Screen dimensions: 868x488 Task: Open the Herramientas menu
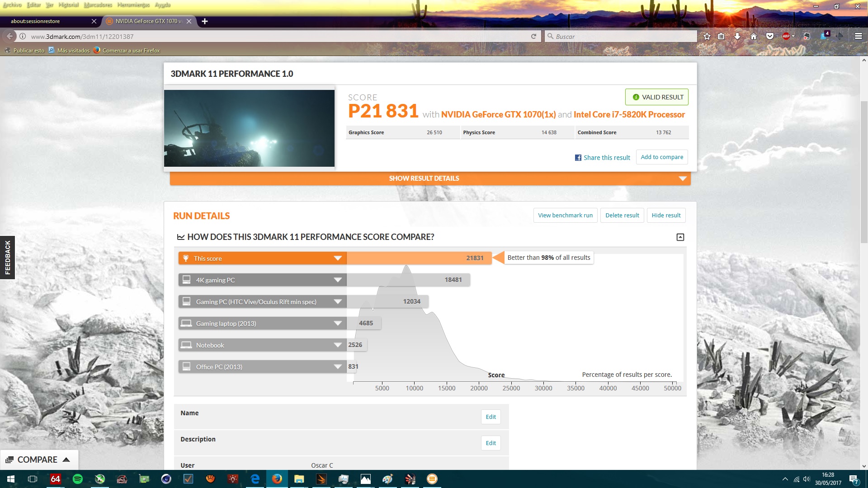coord(133,5)
